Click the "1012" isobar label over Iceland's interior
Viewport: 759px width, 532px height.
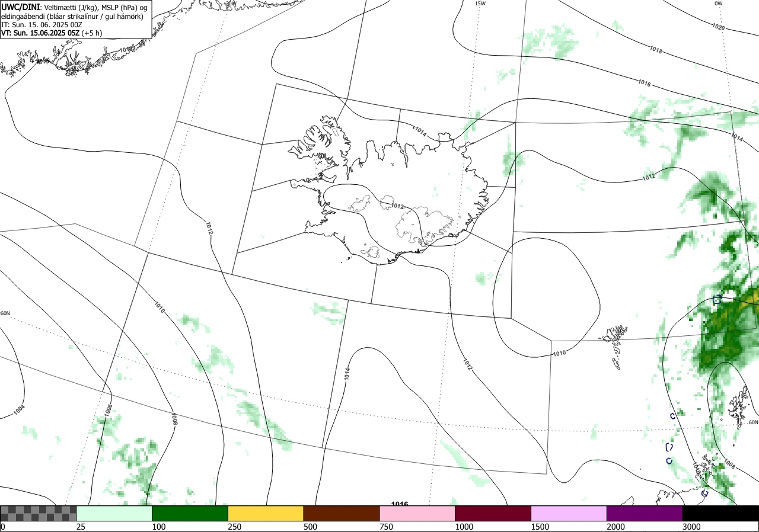[x=398, y=206]
